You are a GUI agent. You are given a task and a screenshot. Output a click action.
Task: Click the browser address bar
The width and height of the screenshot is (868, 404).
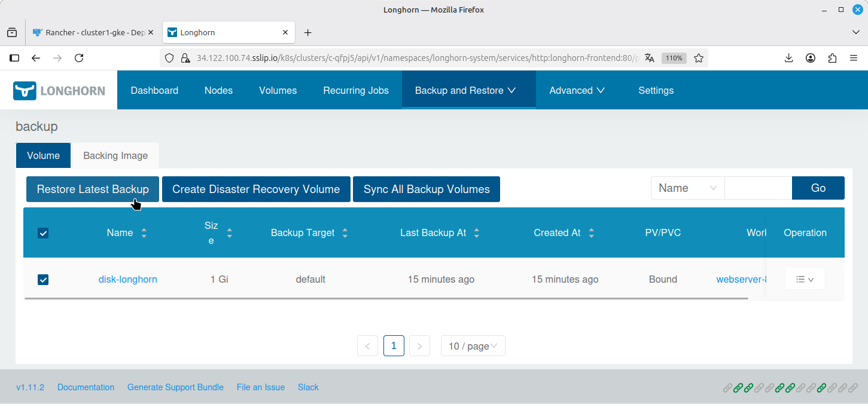click(417, 58)
